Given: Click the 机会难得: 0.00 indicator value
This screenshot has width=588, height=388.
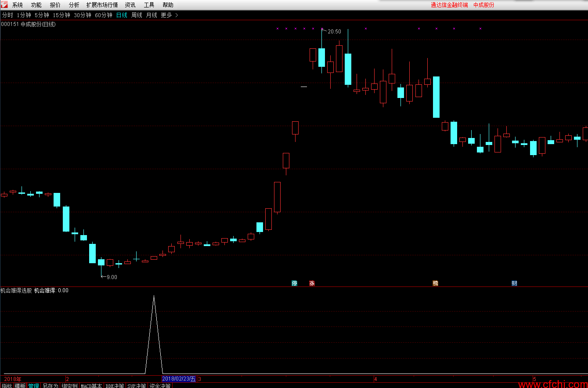Looking at the screenshot, I should pyautogui.click(x=51, y=290).
